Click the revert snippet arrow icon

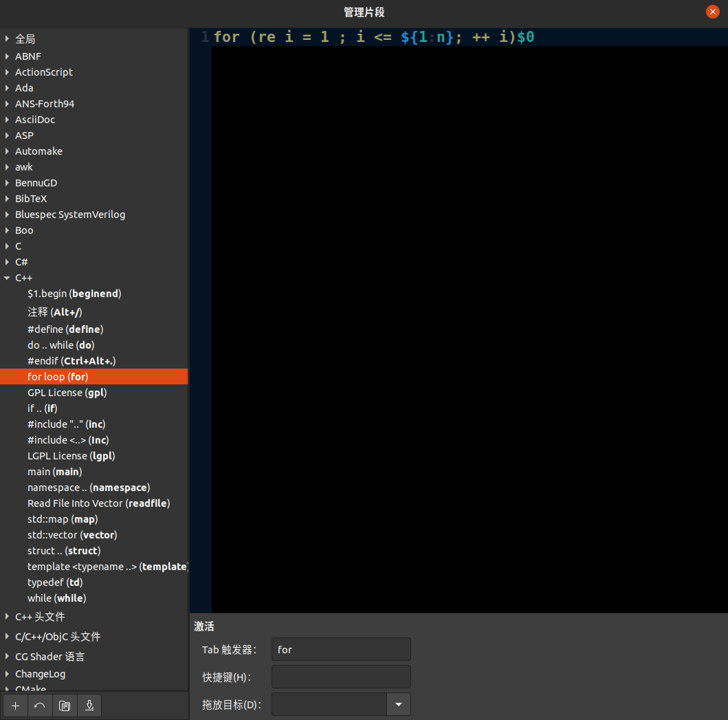40,706
